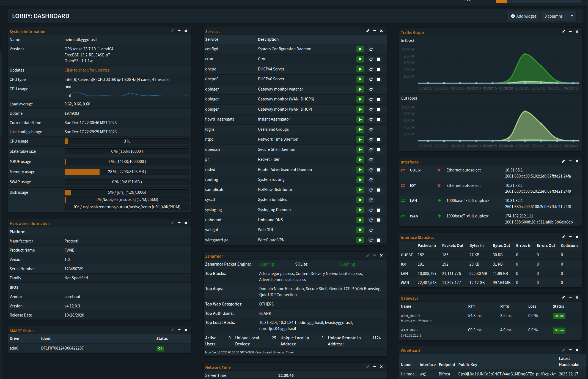This screenshot has width=588, height=379.
Task: Collapse the Hardware information widget
Action: [179, 223]
